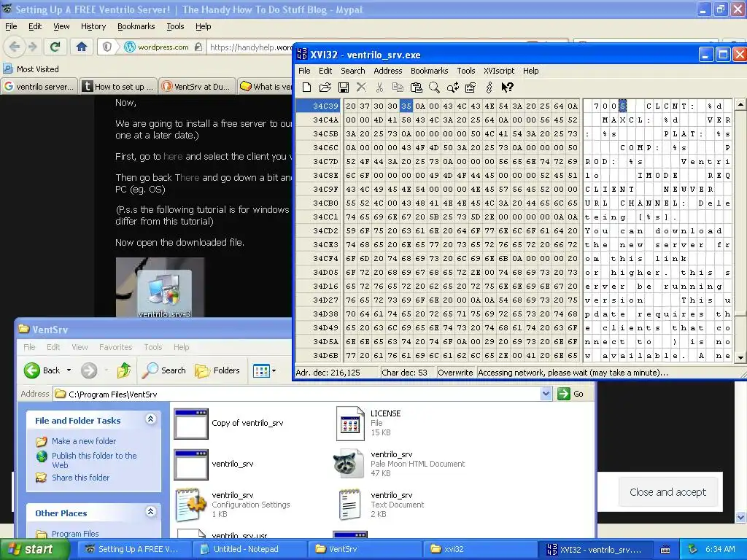
Task: Click the Info 'i' icon in XVI32
Action: (x=489, y=87)
